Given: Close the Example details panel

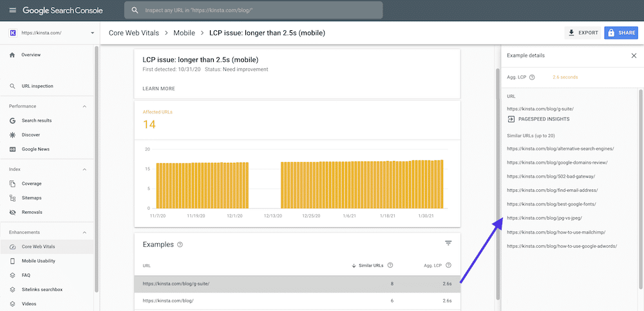Looking at the screenshot, I should 633,56.
